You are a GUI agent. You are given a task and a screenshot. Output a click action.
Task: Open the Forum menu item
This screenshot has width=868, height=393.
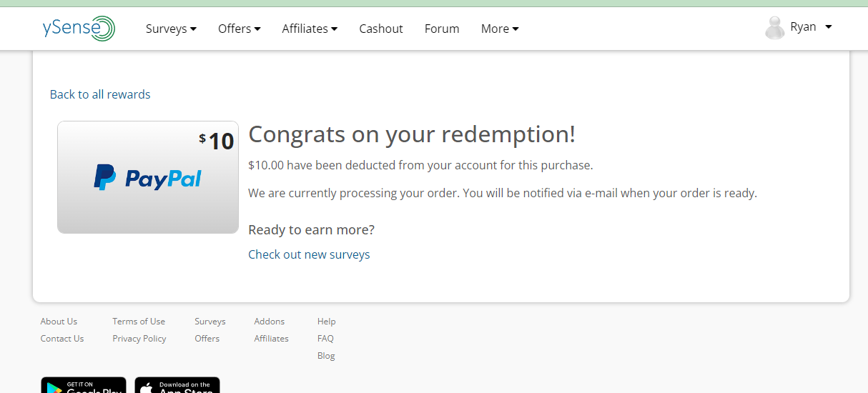coord(442,29)
